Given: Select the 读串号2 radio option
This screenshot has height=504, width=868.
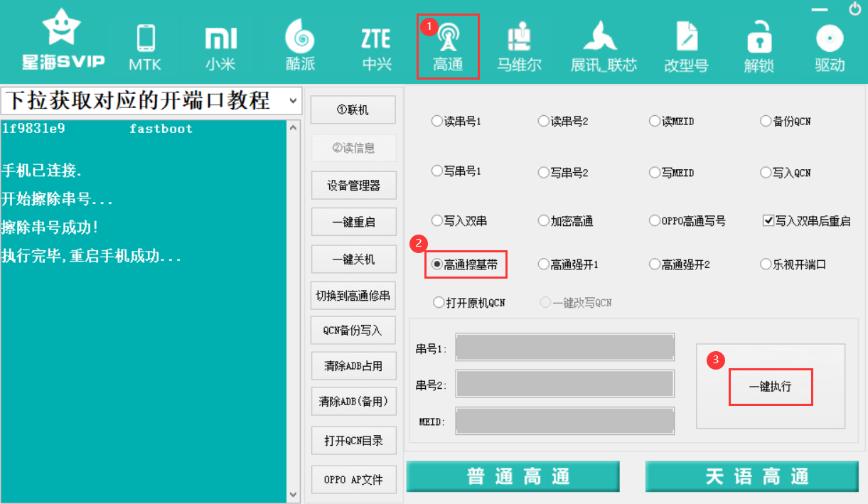Looking at the screenshot, I should tap(564, 121).
